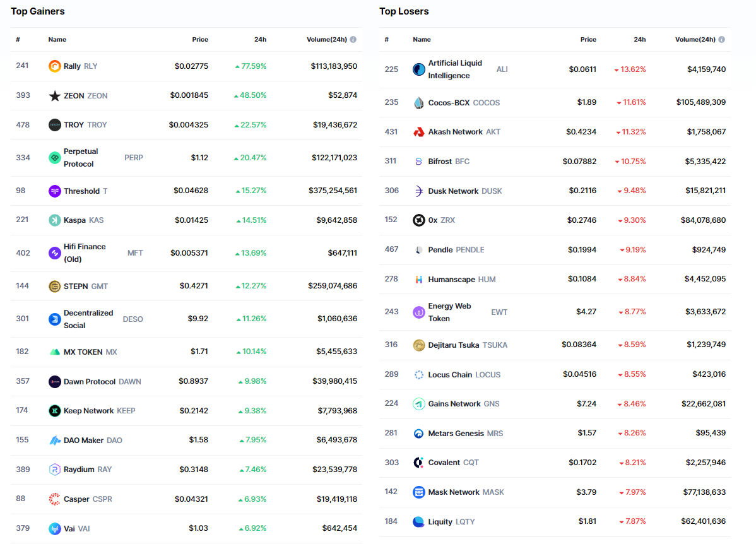Open the Threshold coin link
Screen dimensions: 756x544
pos(81,191)
